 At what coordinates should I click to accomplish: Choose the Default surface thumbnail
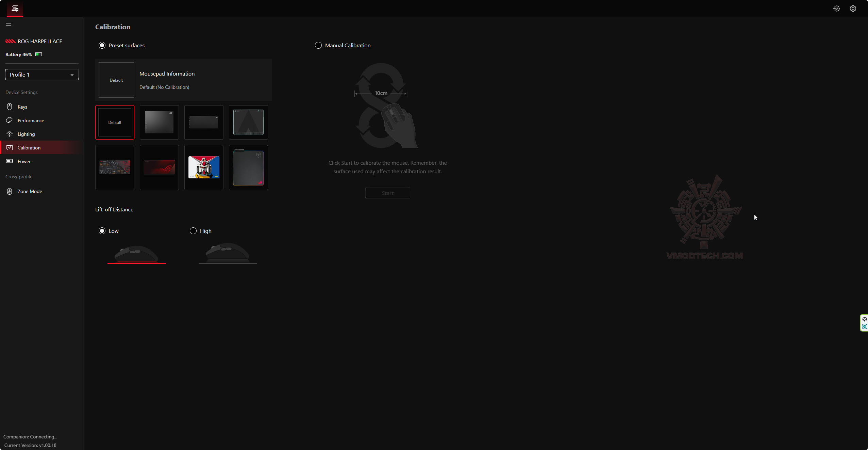(x=115, y=122)
